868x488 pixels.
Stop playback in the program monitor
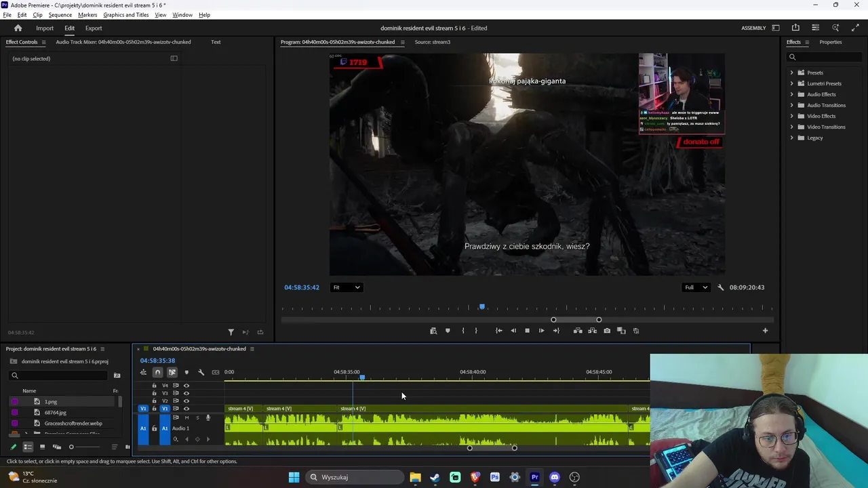click(527, 331)
